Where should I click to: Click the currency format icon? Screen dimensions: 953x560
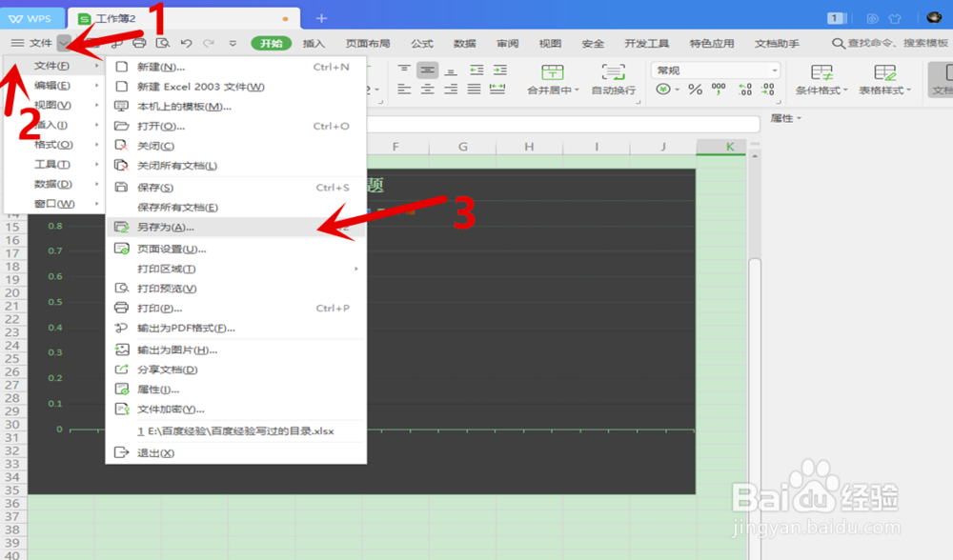(x=663, y=90)
